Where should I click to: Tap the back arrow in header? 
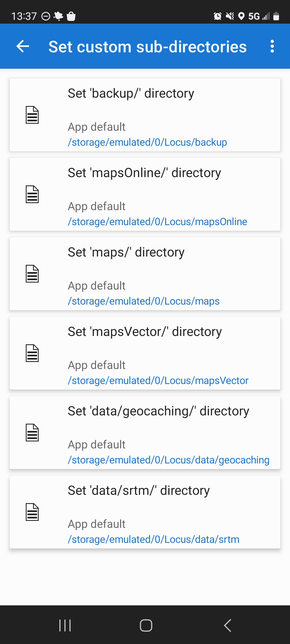click(x=23, y=46)
